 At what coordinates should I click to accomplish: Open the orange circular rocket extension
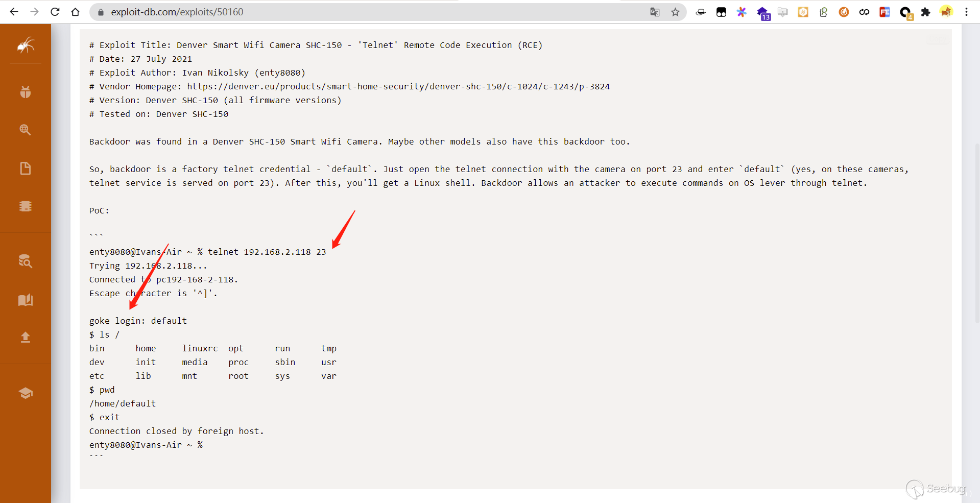pyautogui.click(x=844, y=12)
